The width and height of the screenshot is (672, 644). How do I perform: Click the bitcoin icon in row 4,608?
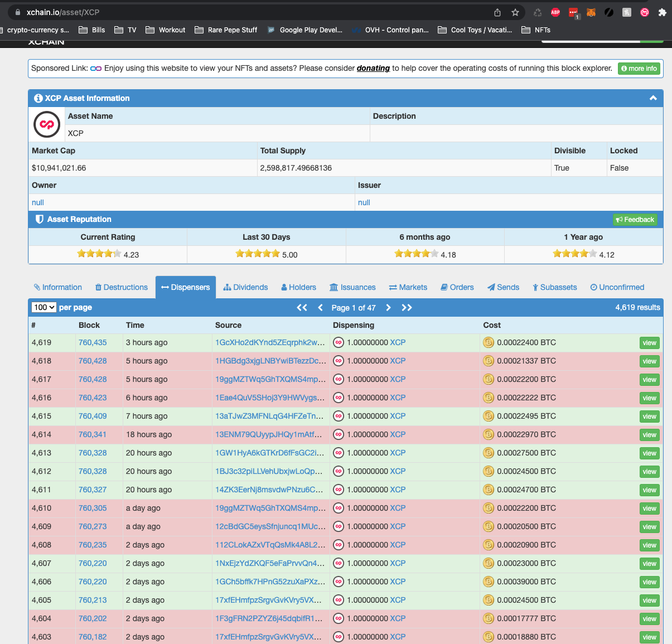point(489,545)
